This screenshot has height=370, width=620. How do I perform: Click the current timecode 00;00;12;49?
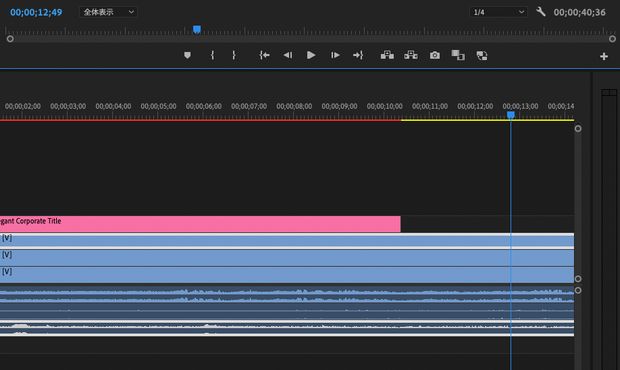[x=36, y=12]
